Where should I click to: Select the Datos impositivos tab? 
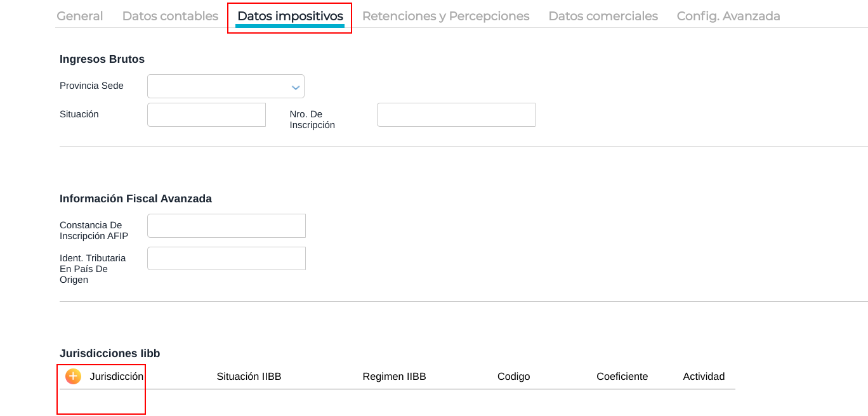(x=290, y=16)
